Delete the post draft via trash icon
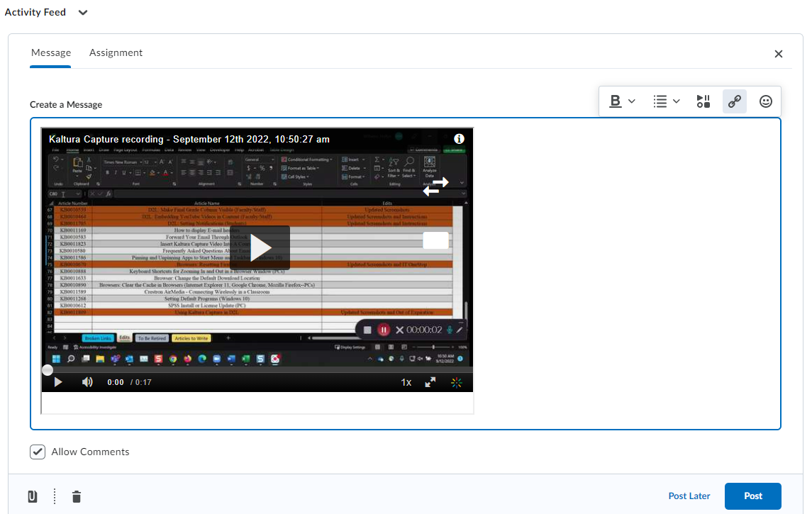The image size is (812, 514). click(x=76, y=496)
